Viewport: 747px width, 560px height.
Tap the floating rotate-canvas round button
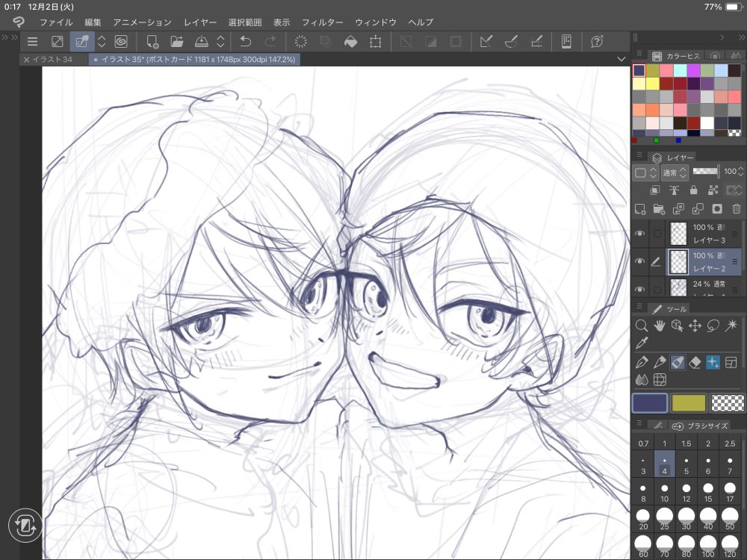[x=25, y=526]
